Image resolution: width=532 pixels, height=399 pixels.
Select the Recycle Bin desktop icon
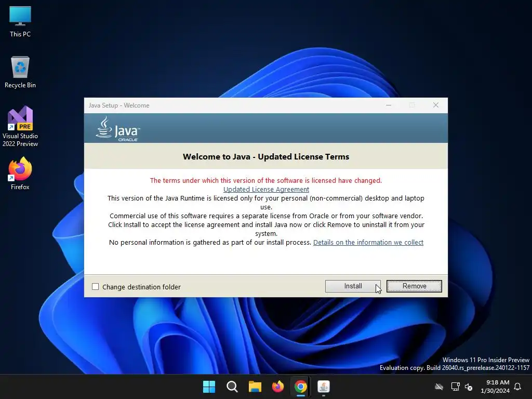(x=20, y=73)
